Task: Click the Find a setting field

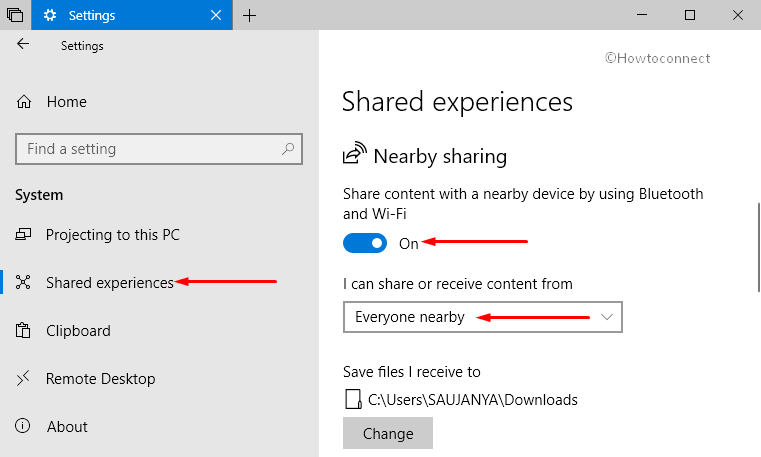Action: tap(159, 149)
